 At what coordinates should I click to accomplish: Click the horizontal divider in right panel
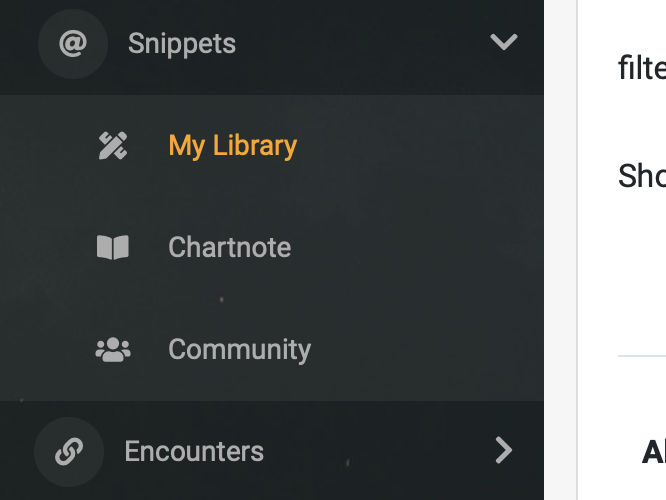642,356
